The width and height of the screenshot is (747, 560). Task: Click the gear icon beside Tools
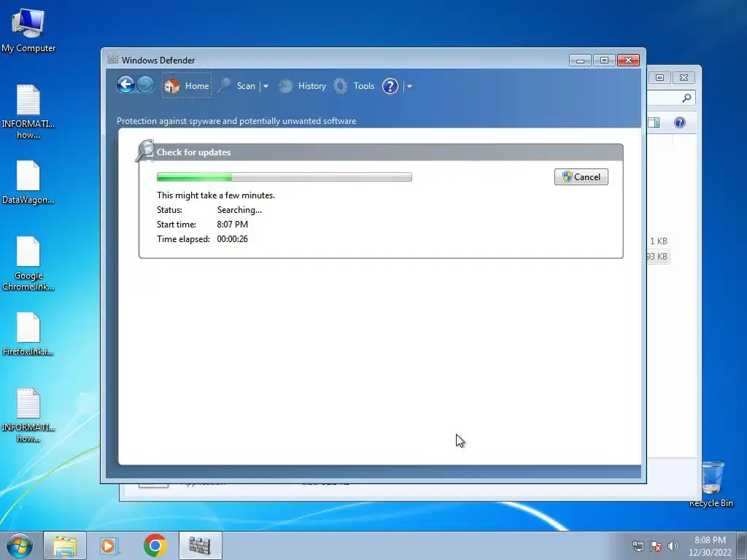point(340,86)
